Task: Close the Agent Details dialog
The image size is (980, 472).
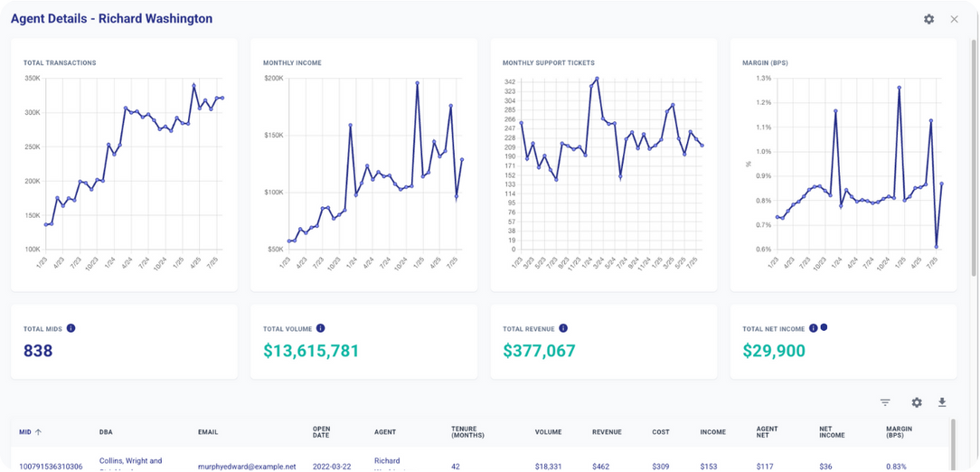Action: [954, 19]
